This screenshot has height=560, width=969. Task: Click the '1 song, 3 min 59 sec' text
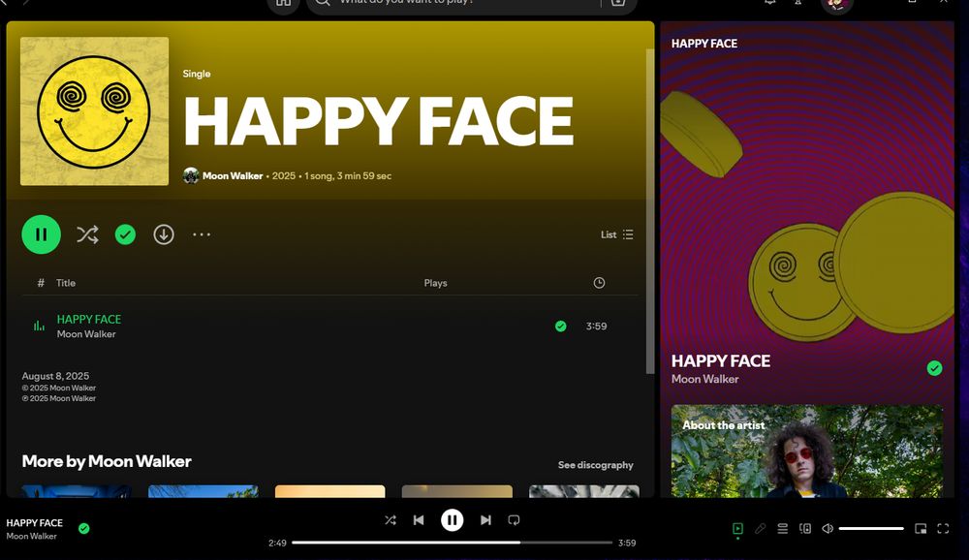coord(348,175)
